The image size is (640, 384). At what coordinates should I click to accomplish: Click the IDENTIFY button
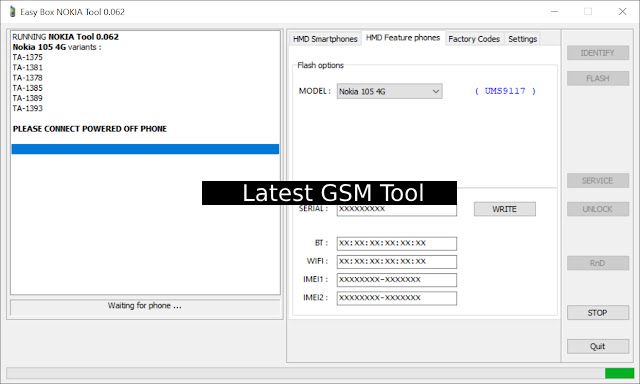598,53
